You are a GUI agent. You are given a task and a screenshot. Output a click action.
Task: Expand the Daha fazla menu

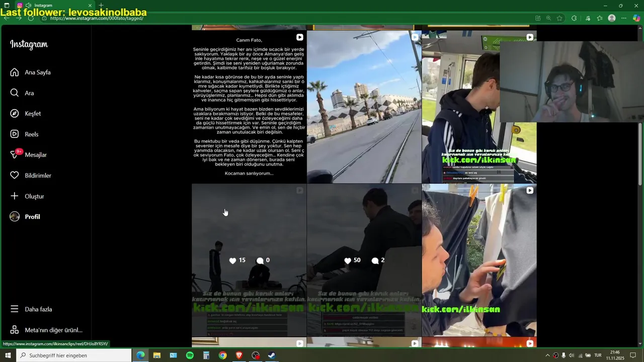31,309
